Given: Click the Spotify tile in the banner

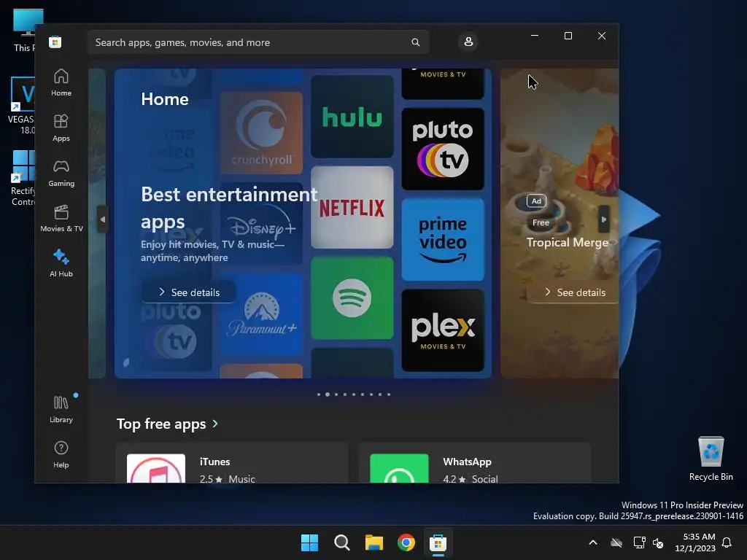Looking at the screenshot, I should click(x=352, y=298).
